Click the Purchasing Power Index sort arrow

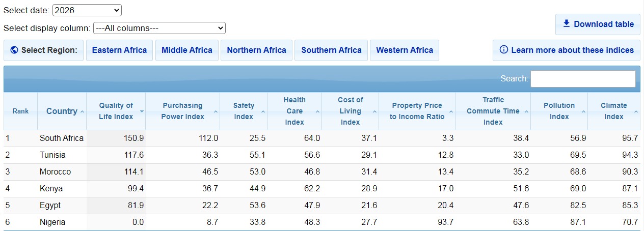point(216,111)
